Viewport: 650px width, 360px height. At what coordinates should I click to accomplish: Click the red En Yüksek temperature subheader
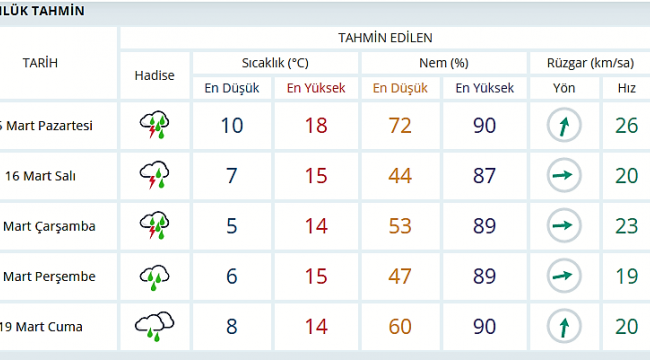pyautogui.click(x=316, y=88)
